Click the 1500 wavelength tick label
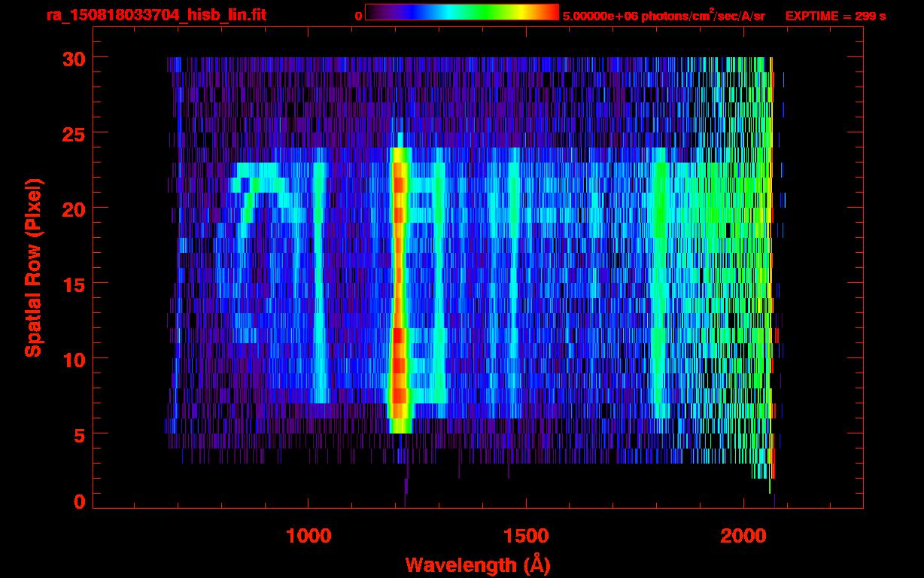This screenshot has width=924, height=578. (x=526, y=536)
